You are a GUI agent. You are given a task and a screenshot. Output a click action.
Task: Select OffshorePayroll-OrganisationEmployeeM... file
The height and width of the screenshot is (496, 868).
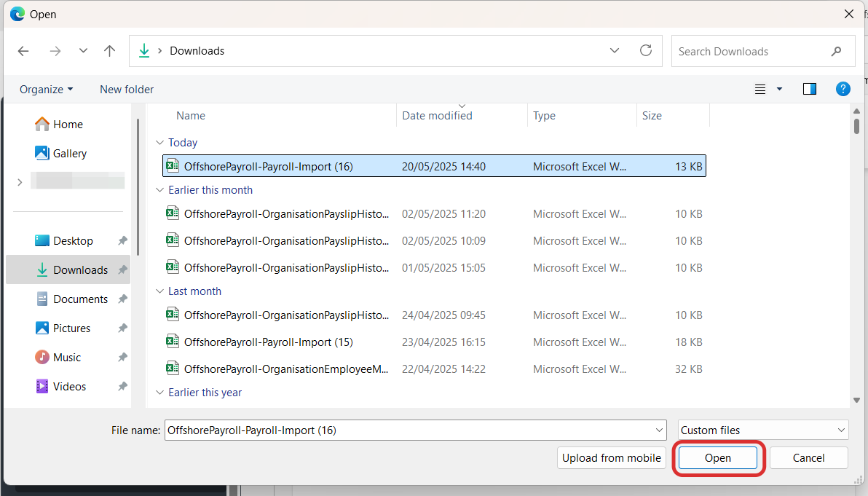pos(434,369)
